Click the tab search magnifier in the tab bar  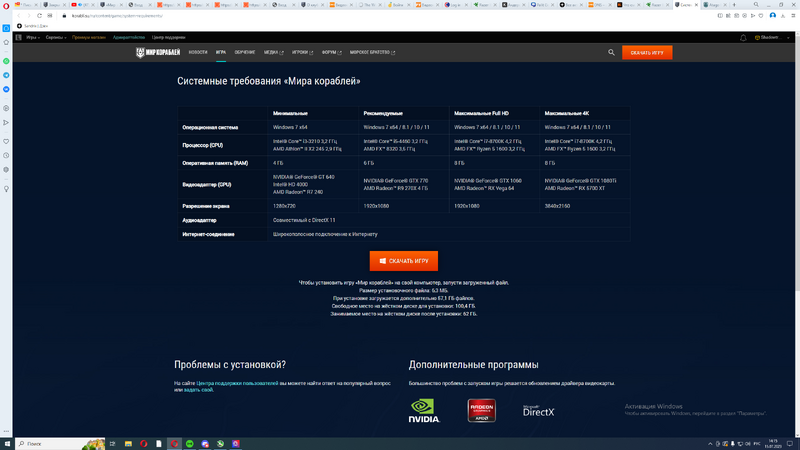click(x=756, y=5)
